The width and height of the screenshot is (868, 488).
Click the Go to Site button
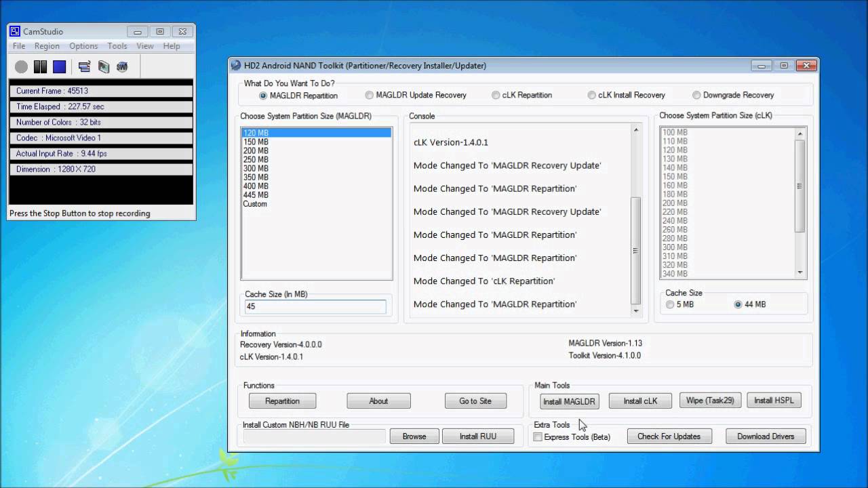pyautogui.click(x=475, y=401)
